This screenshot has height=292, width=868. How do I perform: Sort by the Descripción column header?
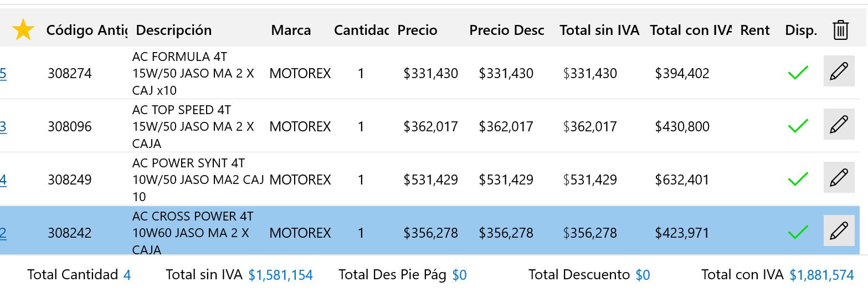click(x=173, y=30)
